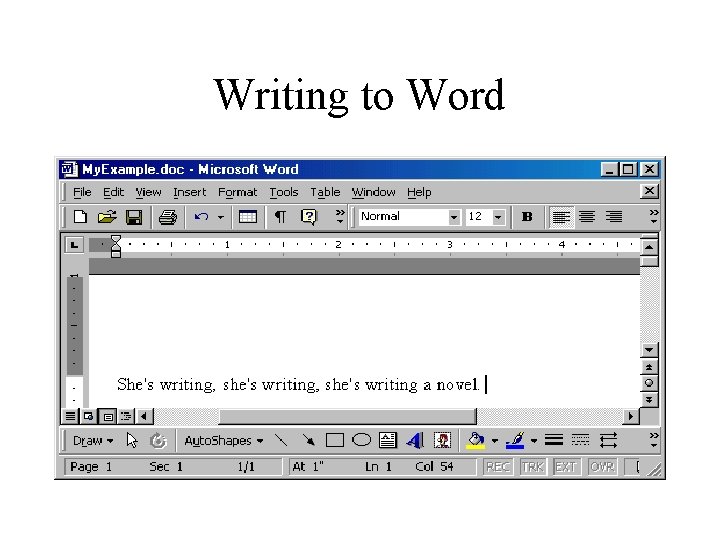Click the indent marker on horizontal ruler
Viewport: 720px width, 540px height.
pos(116,246)
